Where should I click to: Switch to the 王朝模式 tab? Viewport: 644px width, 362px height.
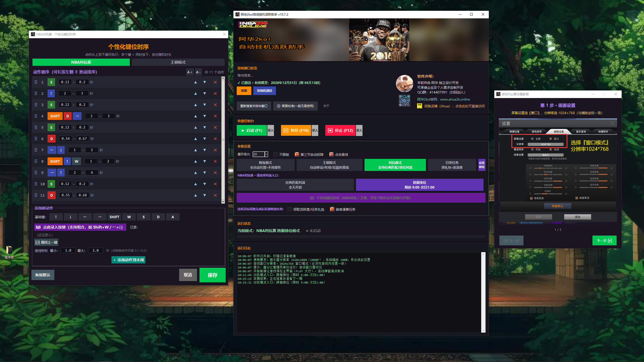(x=178, y=62)
